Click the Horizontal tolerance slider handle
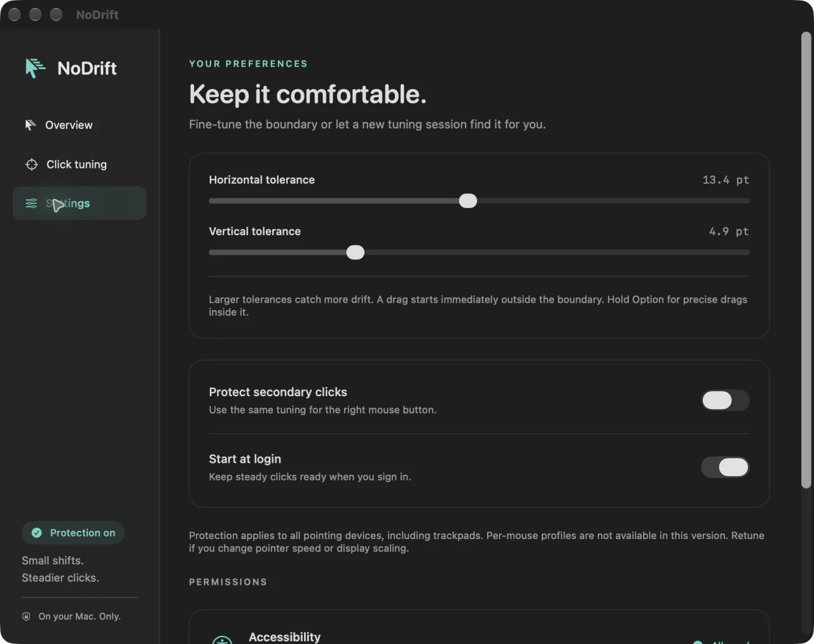 tap(468, 201)
